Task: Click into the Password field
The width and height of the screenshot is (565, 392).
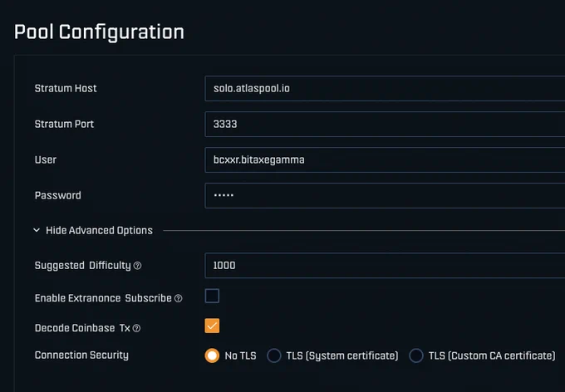Action: tap(385, 195)
